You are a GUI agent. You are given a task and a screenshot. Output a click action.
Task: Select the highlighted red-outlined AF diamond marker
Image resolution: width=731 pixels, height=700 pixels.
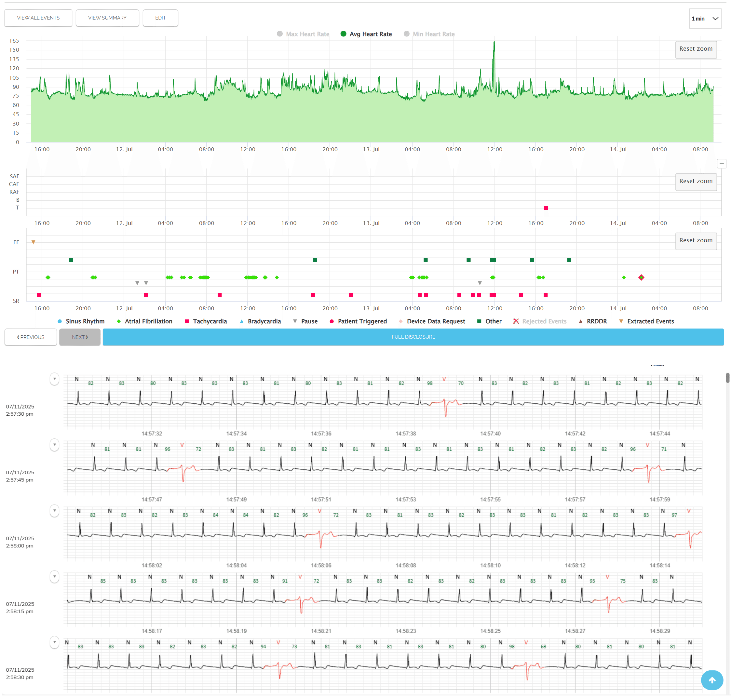[x=641, y=277]
